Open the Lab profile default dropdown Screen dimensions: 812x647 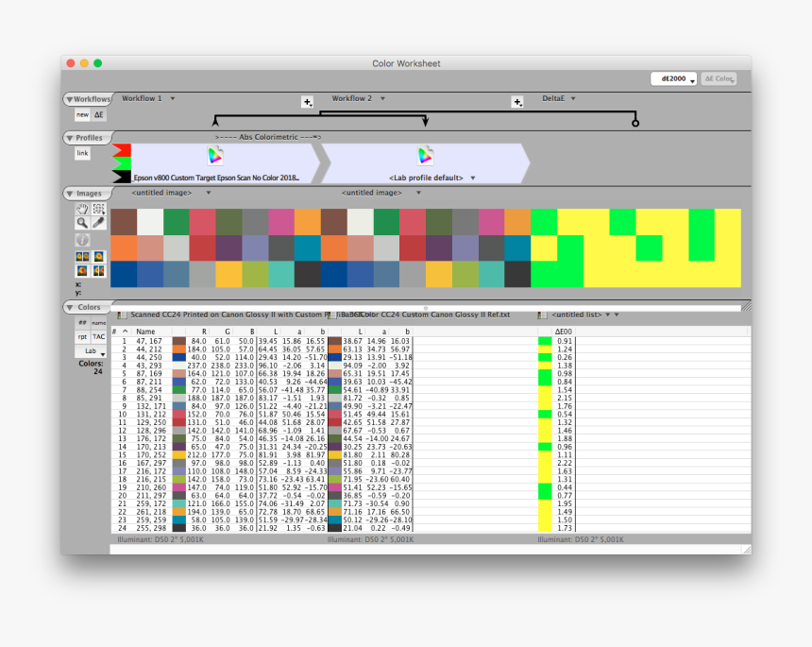tap(473, 179)
